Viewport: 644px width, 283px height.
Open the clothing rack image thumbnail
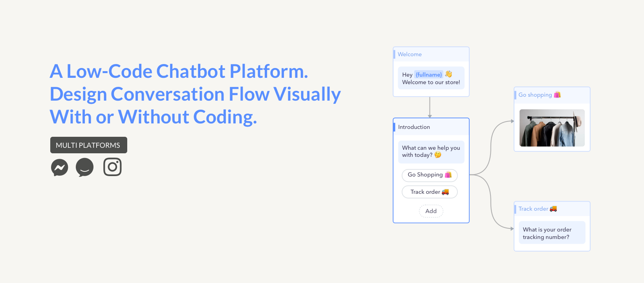(552, 128)
